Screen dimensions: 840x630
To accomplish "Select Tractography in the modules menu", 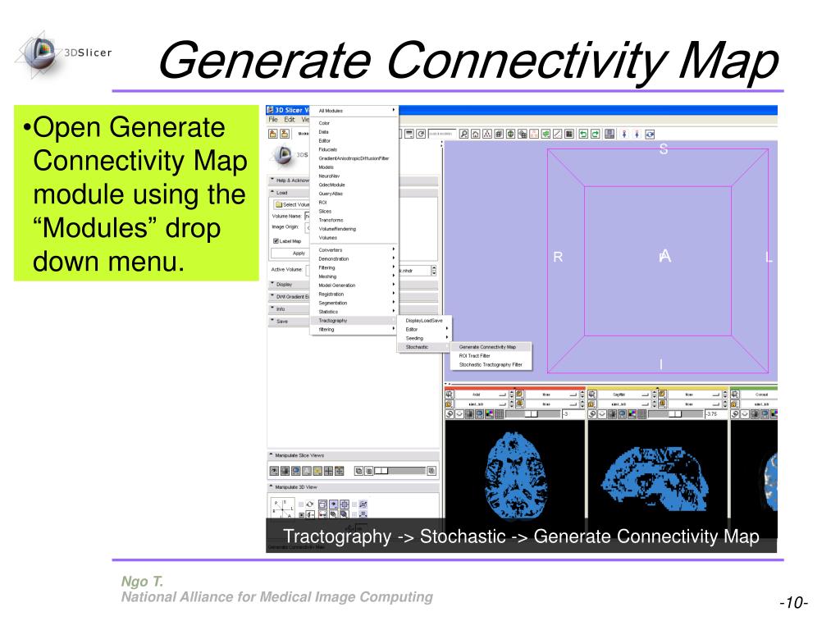I will 354,321.
